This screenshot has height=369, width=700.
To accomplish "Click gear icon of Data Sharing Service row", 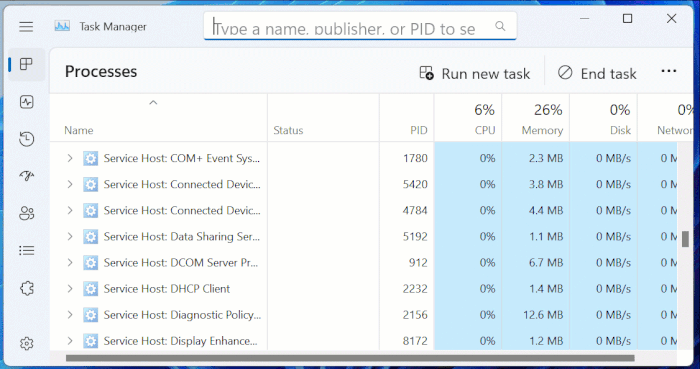I will (x=91, y=237).
